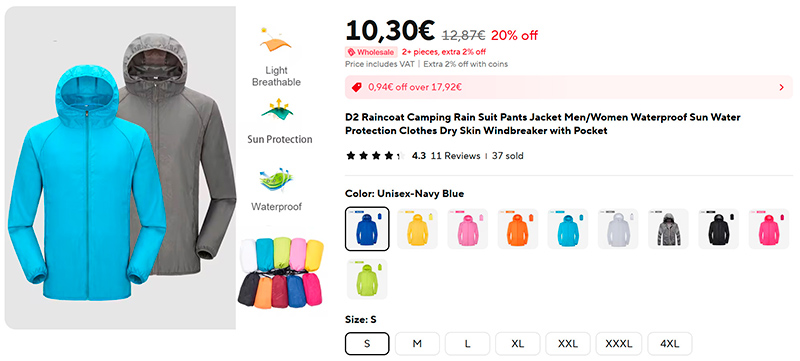Click the Waterproof water splash icon
Viewport: 800px width, 361px height.
click(x=276, y=180)
